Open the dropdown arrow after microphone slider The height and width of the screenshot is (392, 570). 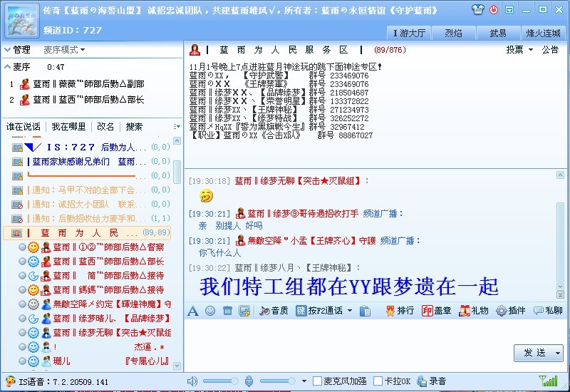click(x=304, y=381)
